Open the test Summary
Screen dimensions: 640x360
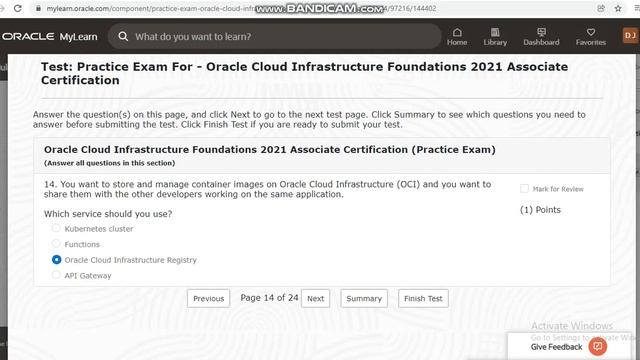coord(364,298)
